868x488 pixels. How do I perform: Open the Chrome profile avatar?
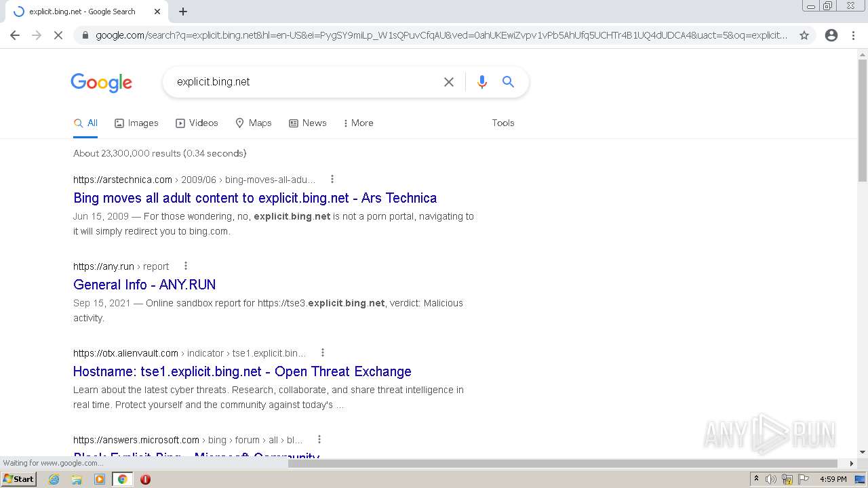point(831,35)
